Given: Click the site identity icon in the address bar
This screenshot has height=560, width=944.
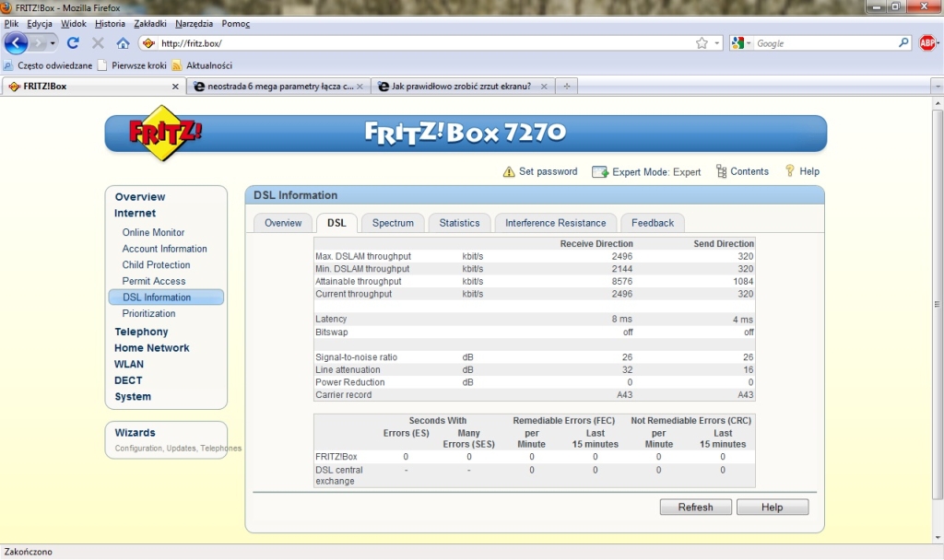Looking at the screenshot, I should [148, 43].
